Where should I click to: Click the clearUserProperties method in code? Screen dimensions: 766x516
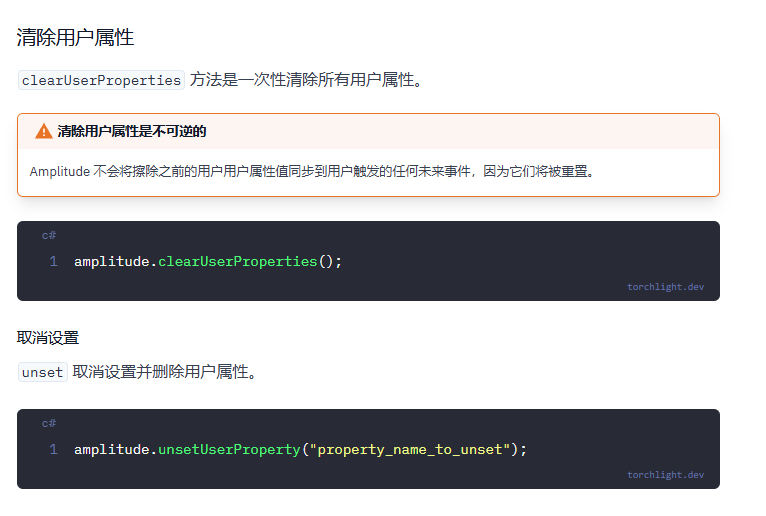[x=237, y=262]
